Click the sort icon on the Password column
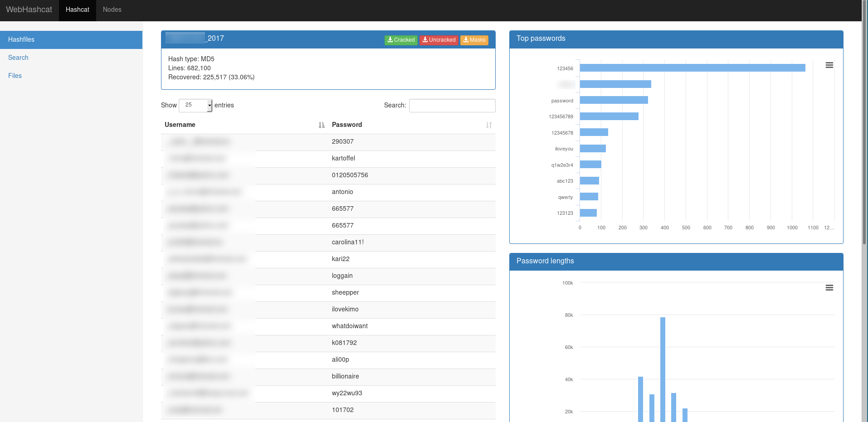The width and height of the screenshot is (868, 422). point(489,125)
